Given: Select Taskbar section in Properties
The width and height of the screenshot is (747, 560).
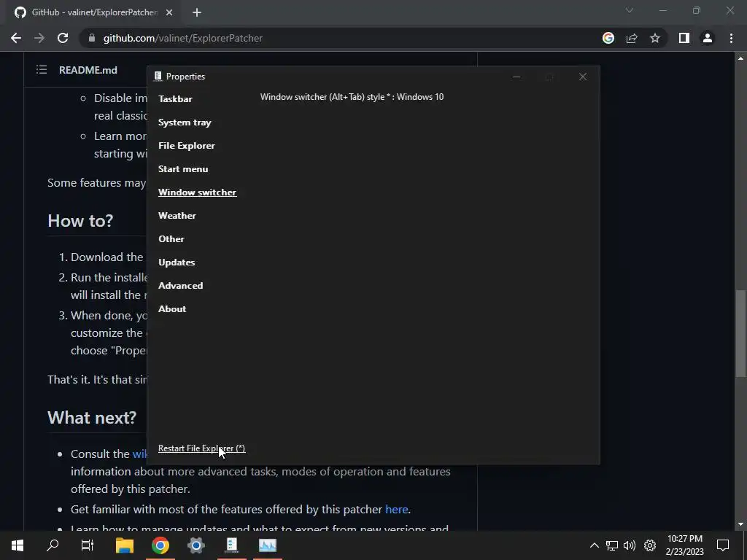Looking at the screenshot, I should (175, 99).
